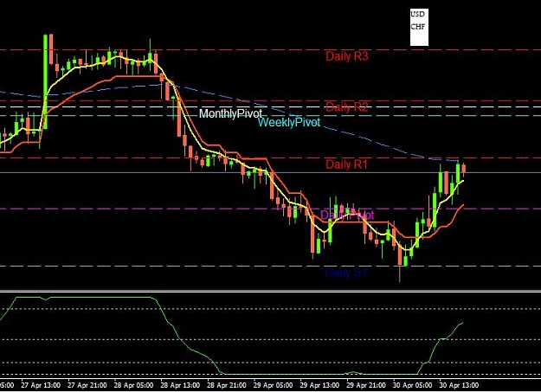The image size is (541, 392).
Task: Click the 28 Apr 13:00 time label
Action: pos(180,385)
